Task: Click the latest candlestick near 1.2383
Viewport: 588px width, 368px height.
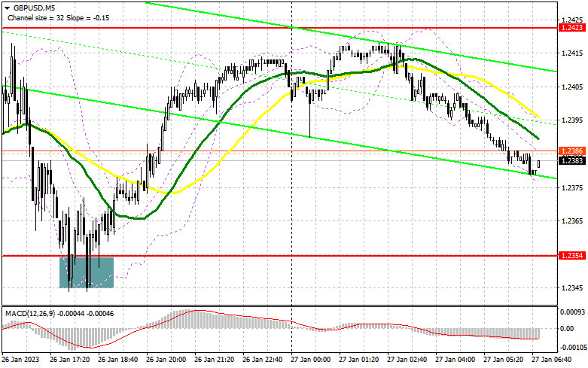Action: pyautogui.click(x=539, y=164)
